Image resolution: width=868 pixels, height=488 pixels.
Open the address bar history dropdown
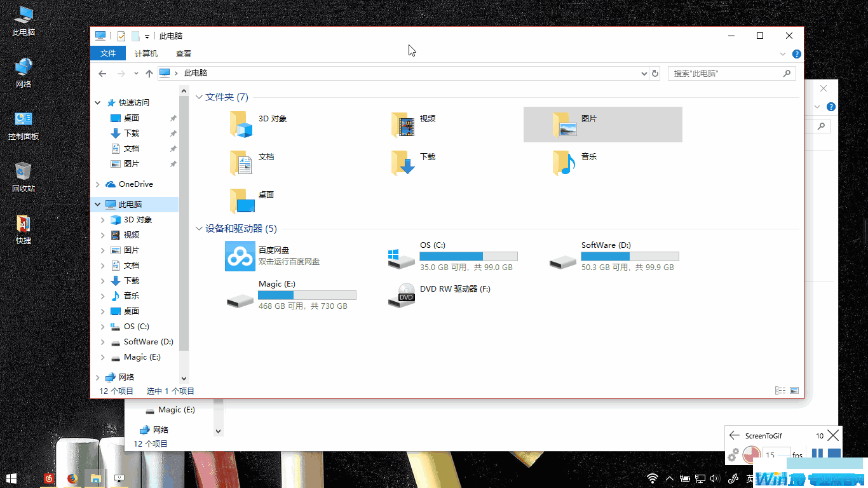pos(644,74)
